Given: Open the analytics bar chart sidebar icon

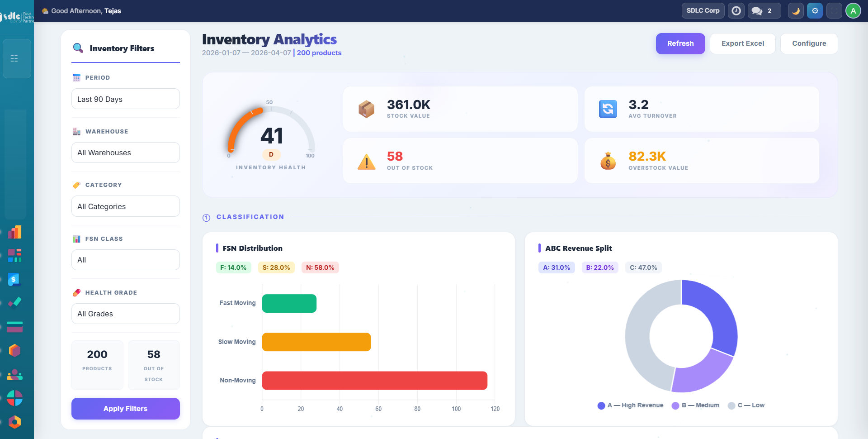Looking at the screenshot, I should (15, 232).
